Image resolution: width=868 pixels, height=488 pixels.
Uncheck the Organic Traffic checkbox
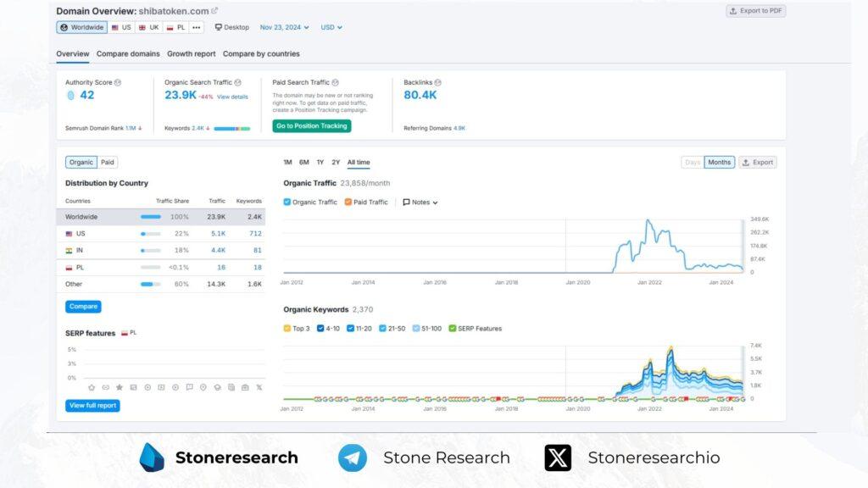[287, 202]
